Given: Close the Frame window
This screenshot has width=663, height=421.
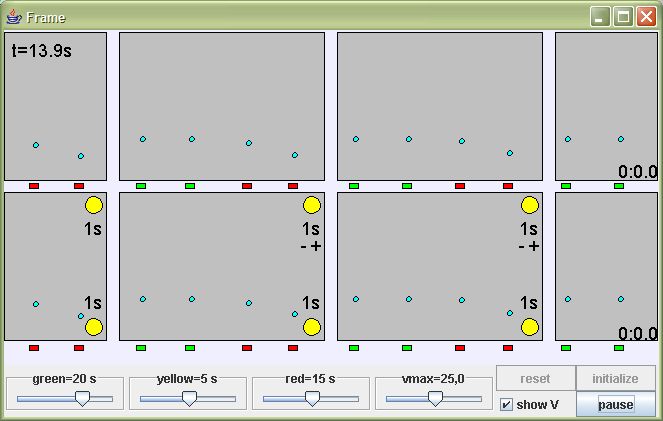Looking at the screenshot, I should point(647,17).
